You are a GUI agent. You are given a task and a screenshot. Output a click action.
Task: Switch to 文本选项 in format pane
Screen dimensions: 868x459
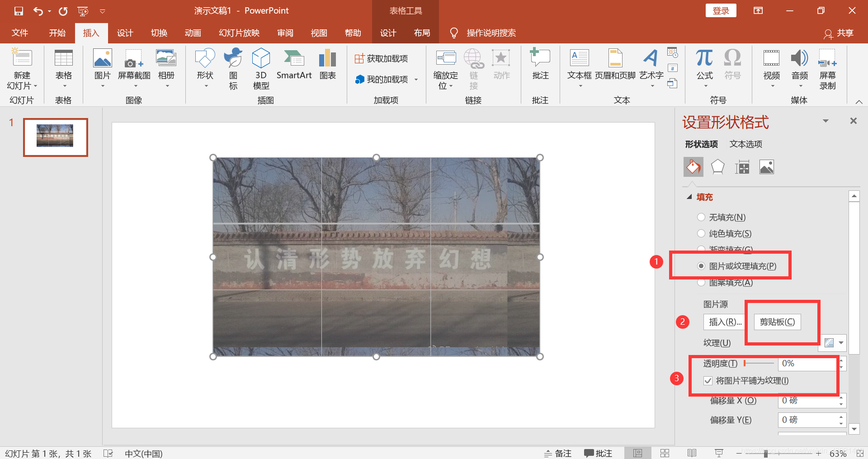745,144
